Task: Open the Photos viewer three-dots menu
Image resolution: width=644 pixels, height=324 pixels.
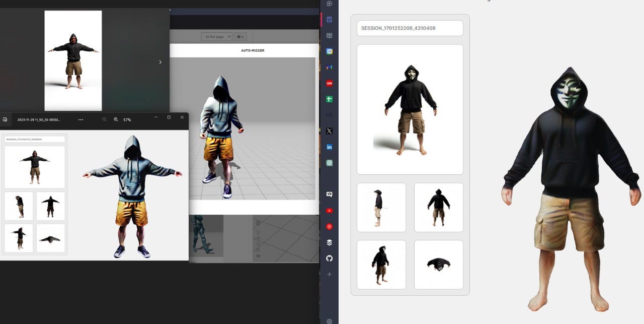Action: [x=80, y=120]
